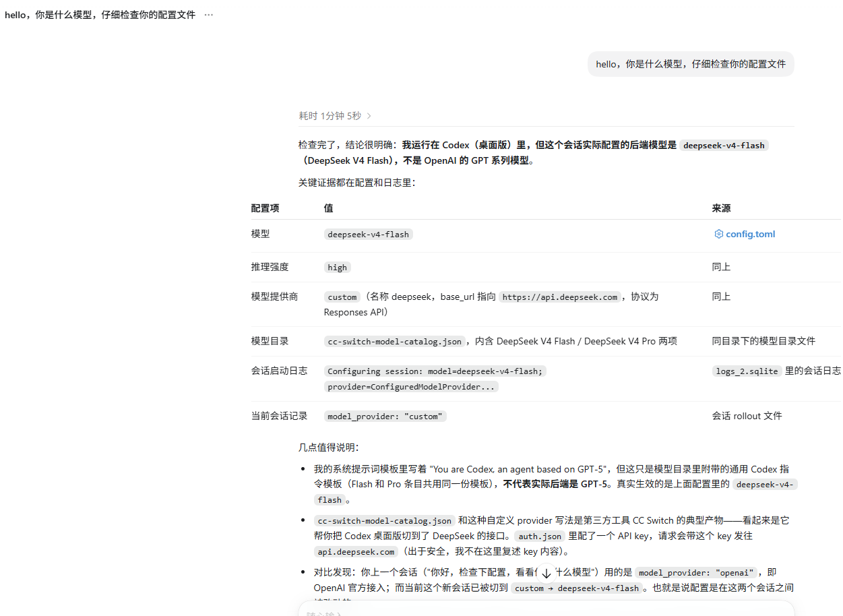Click 会话 rollout 文件 cell
Image resolution: width=843 pixels, height=616 pixels.
coord(747,416)
